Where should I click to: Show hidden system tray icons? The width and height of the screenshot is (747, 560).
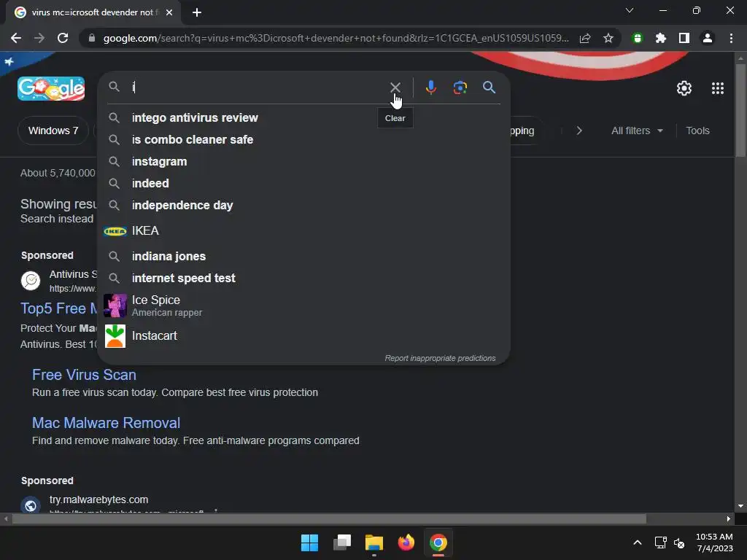pos(638,542)
